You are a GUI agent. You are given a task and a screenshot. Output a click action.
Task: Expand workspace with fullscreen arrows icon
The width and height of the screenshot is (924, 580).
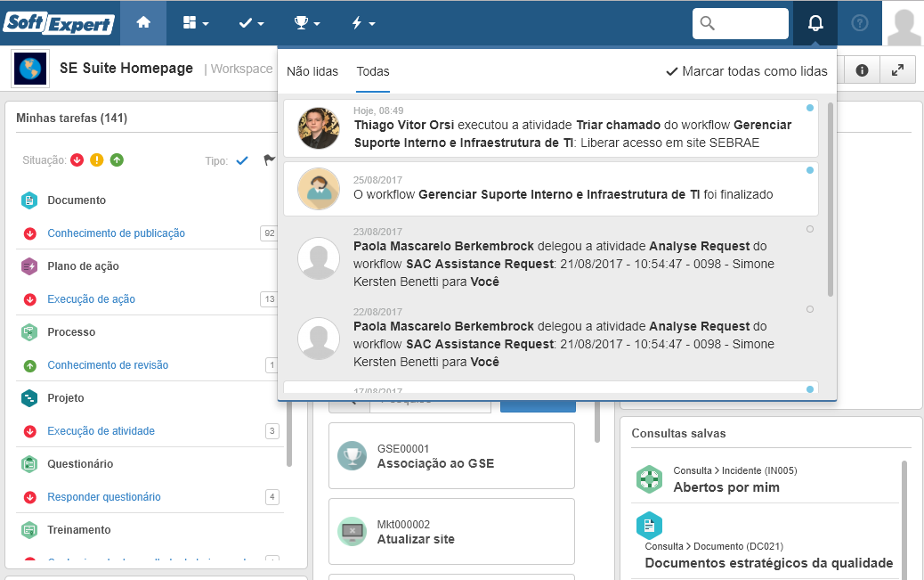point(897,70)
